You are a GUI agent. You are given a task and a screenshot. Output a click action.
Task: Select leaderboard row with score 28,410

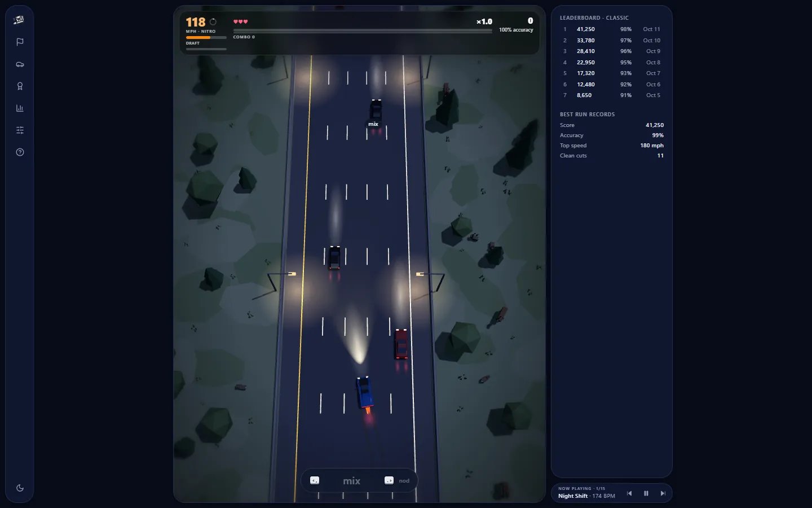click(612, 51)
